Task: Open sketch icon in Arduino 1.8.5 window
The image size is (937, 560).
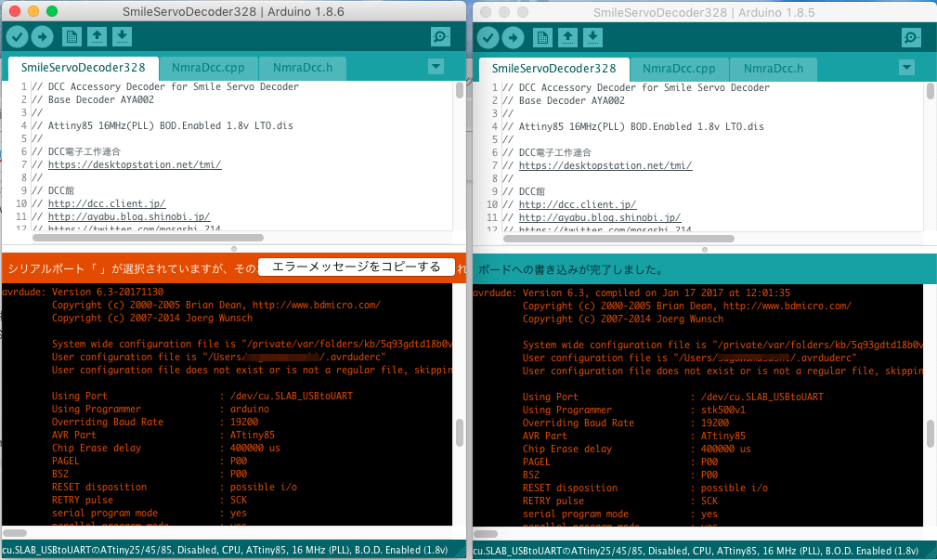Action: point(567,38)
